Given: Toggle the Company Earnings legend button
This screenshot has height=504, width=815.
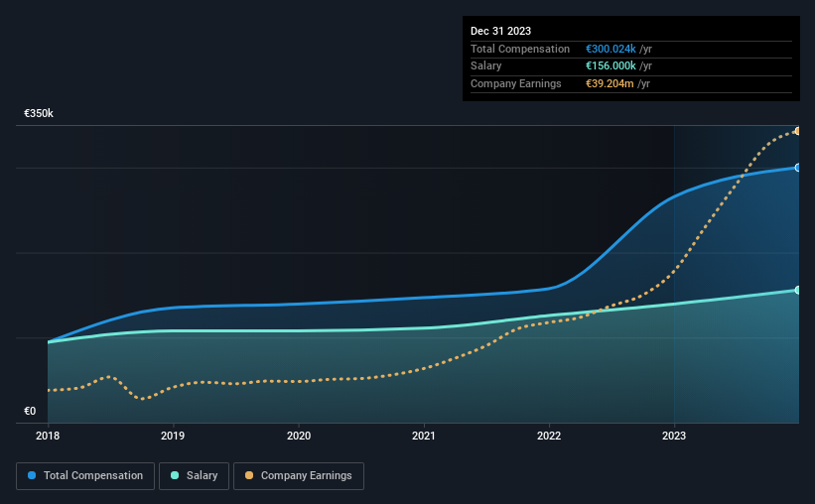Looking at the screenshot, I should click(x=299, y=476).
